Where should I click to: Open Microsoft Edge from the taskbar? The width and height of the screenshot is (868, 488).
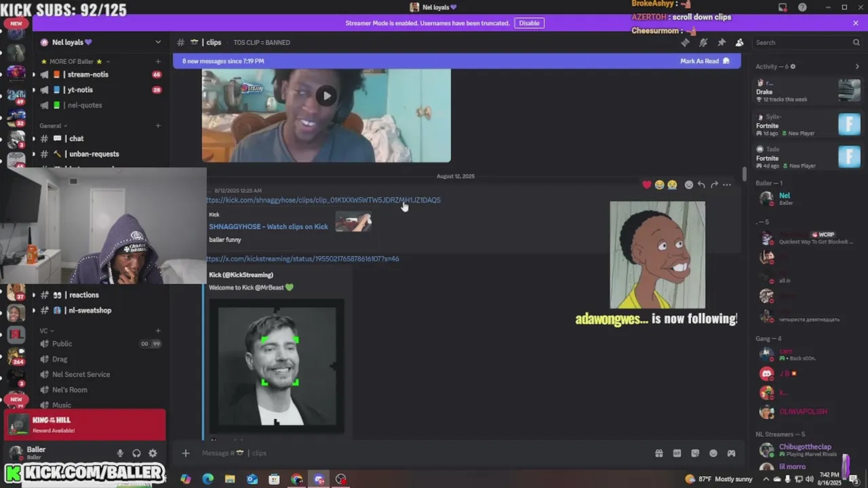pyautogui.click(x=208, y=479)
